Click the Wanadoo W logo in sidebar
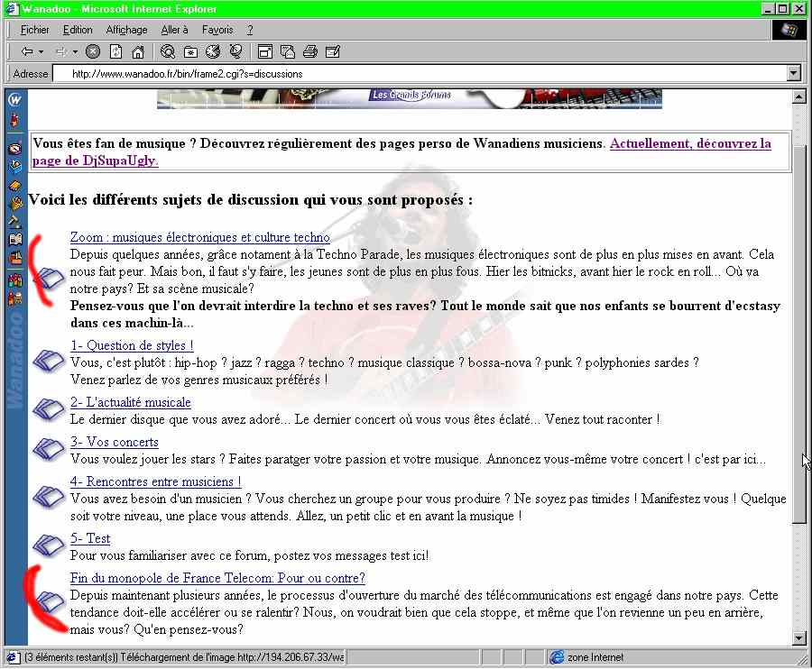Screen dimensions: 812x669 coord(15,99)
